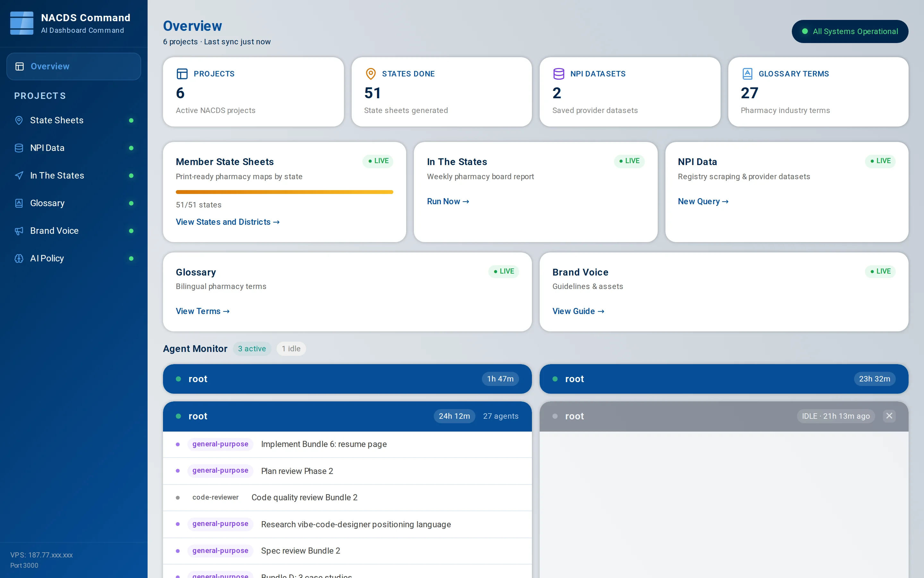
Task: Follow View States and Districts link
Action: click(227, 222)
